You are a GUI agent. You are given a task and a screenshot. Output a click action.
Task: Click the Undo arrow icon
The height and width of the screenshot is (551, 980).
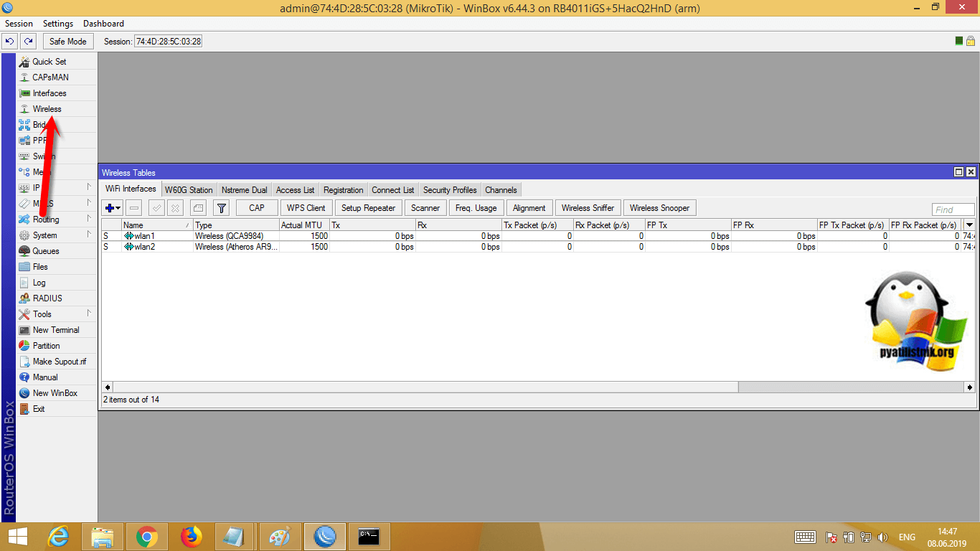(x=10, y=42)
